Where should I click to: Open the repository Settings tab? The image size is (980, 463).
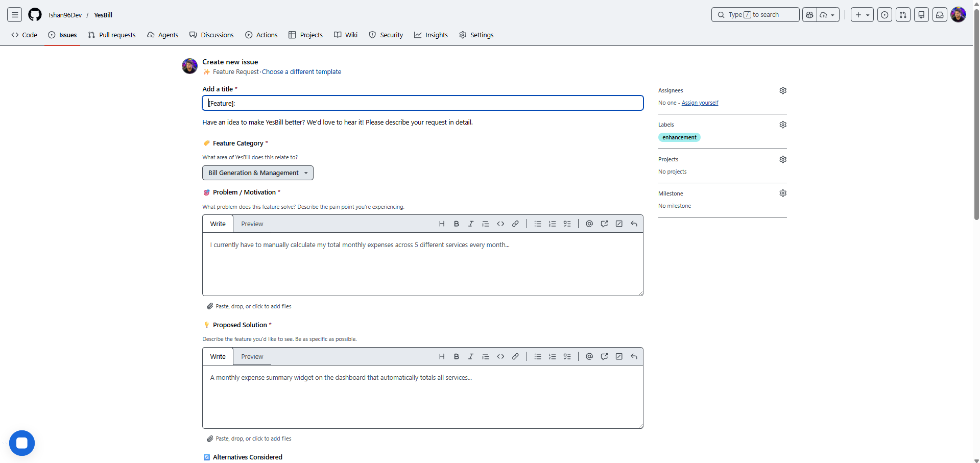(x=476, y=35)
